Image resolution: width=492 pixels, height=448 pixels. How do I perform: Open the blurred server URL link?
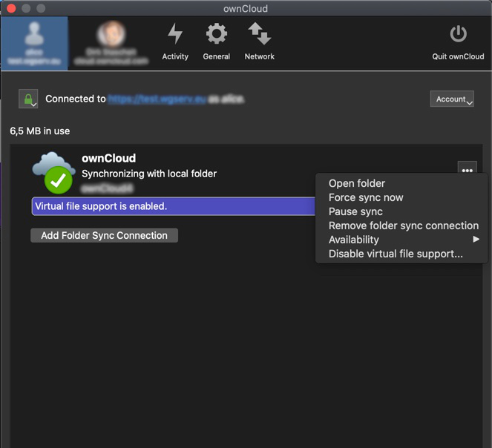[157, 99]
